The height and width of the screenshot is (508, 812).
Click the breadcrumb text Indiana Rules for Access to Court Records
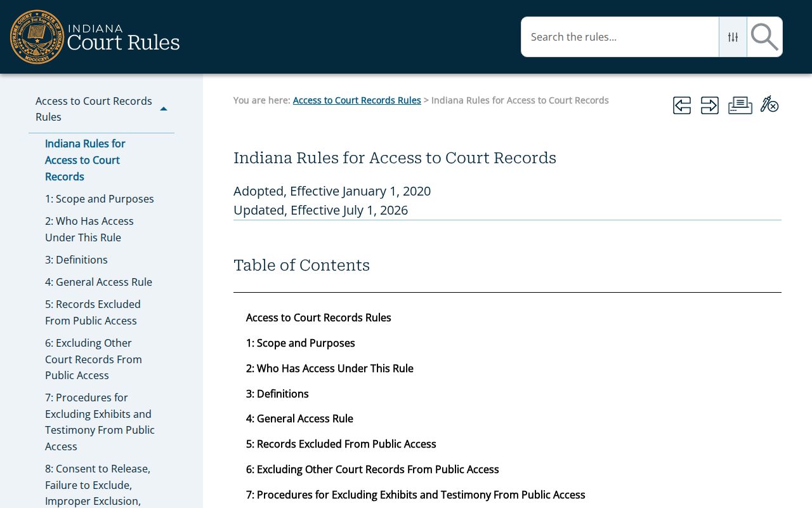point(520,100)
